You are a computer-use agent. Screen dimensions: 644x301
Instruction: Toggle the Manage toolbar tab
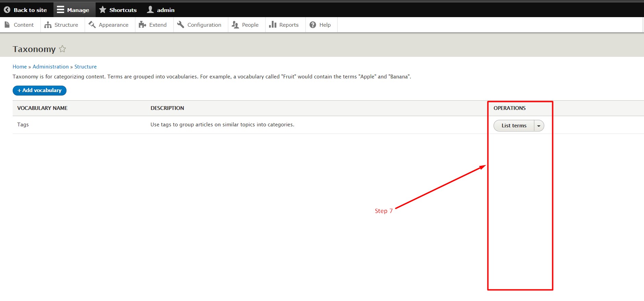pyautogui.click(x=74, y=10)
